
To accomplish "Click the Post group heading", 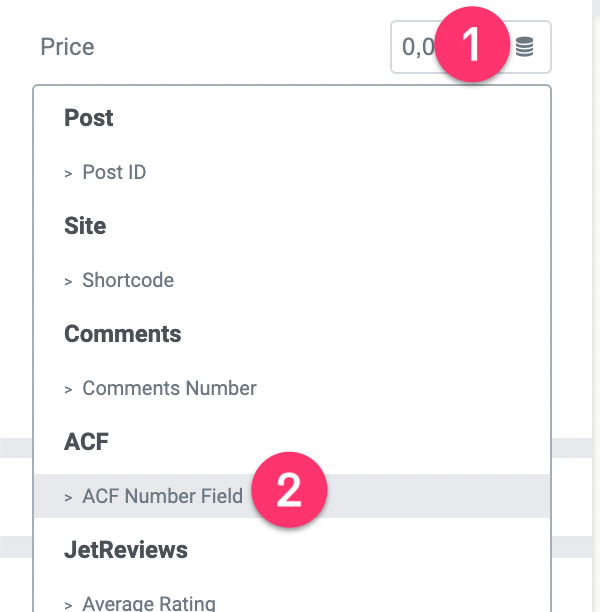I will [89, 118].
